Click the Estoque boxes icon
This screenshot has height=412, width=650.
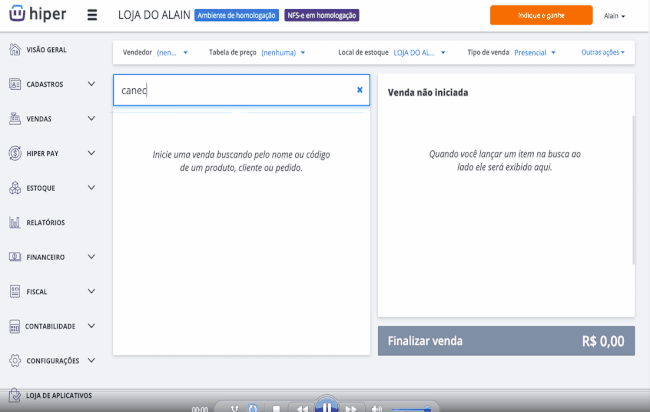tap(15, 188)
